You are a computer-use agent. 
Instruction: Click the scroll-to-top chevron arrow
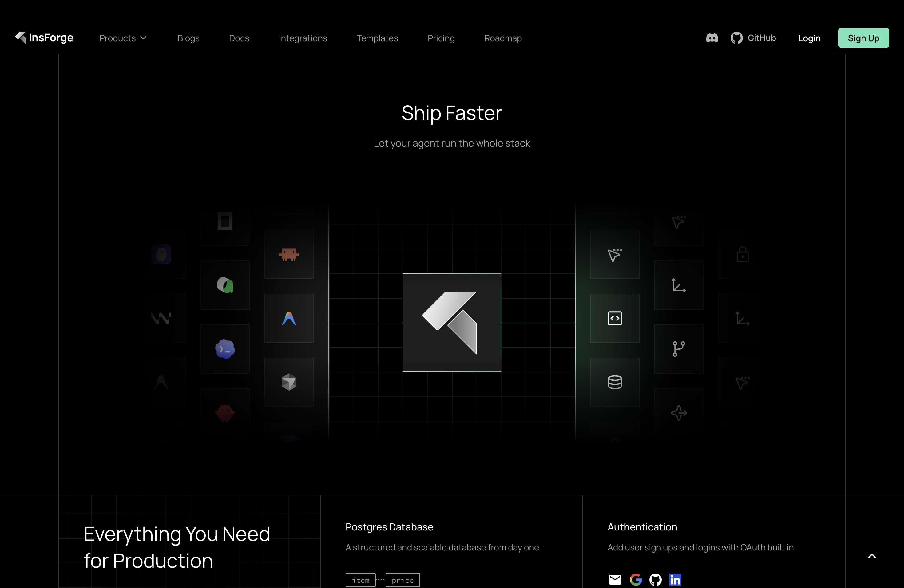[x=872, y=556]
